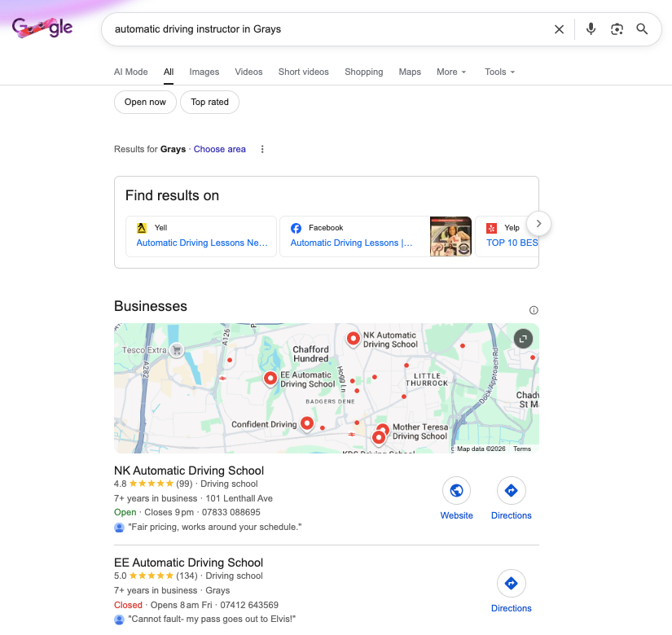
Task: Click the magnifying glass search icon
Action: point(642,29)
